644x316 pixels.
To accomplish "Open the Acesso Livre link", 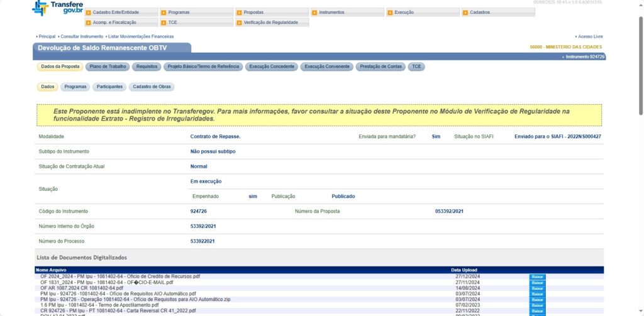I will click(589, 36).
